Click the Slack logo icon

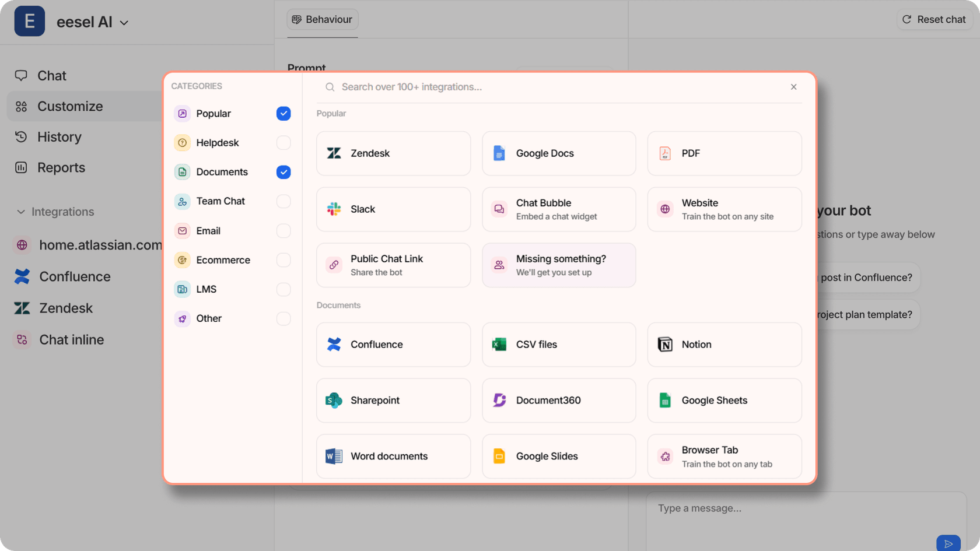(x=334, y=209)
